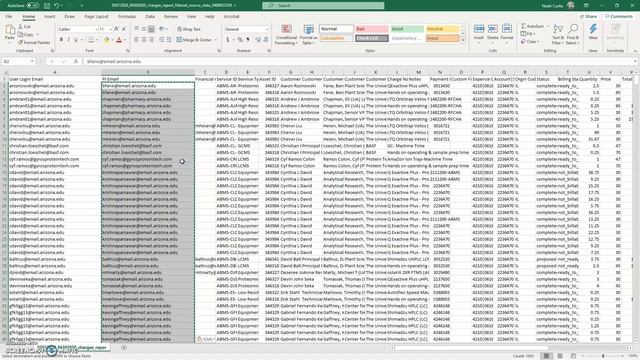Toggle Align Right
Viewport: 640px width, 360px height.
[x=151, y=40]
